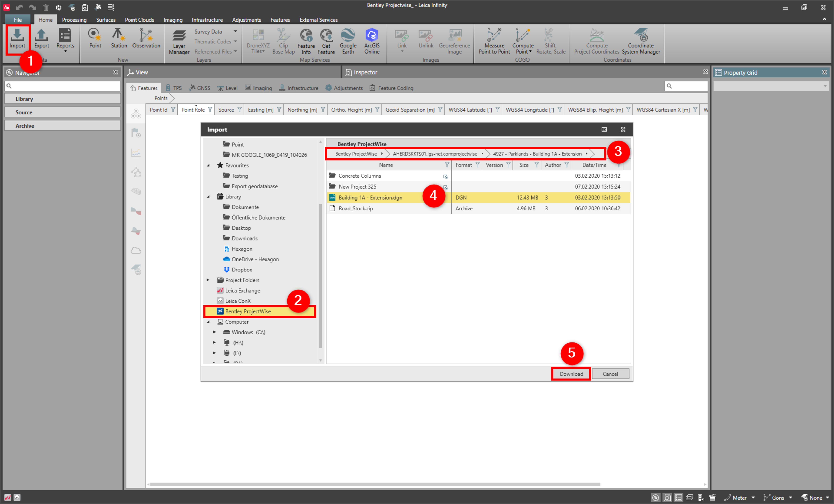Expand the Windows (C:\) drive
This screenshot has height=504, width=834.
pyautogui.click(x=215, y=332)
